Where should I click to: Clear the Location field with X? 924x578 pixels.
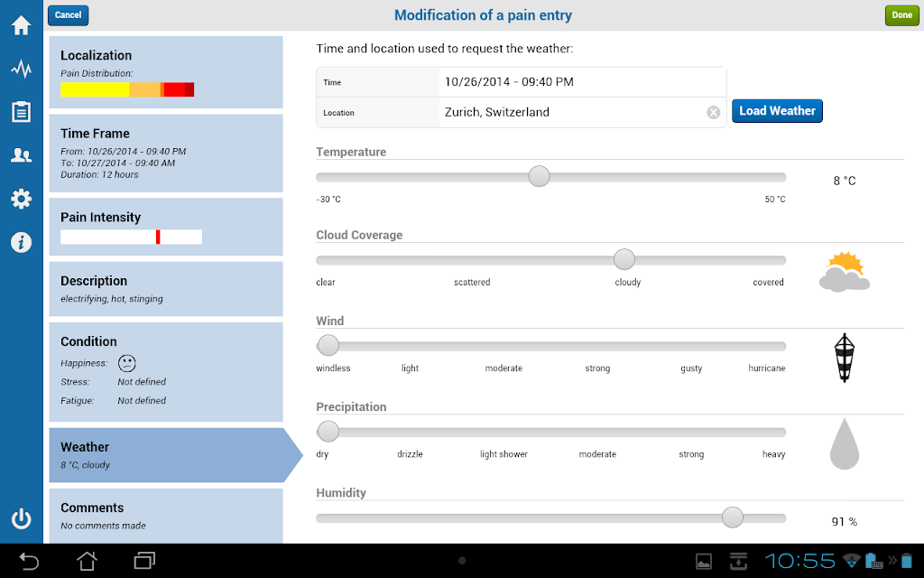713,112
